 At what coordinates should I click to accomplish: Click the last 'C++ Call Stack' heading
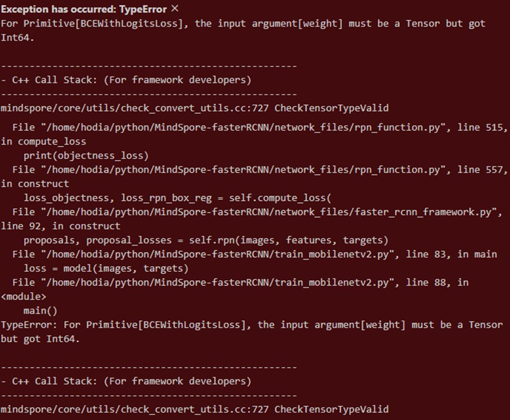click(126, 381)
